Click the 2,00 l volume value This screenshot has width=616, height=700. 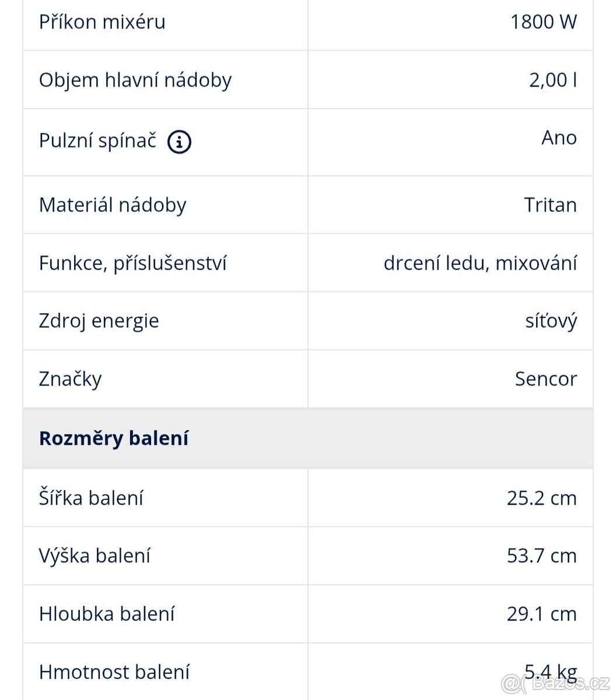(552, 80)
